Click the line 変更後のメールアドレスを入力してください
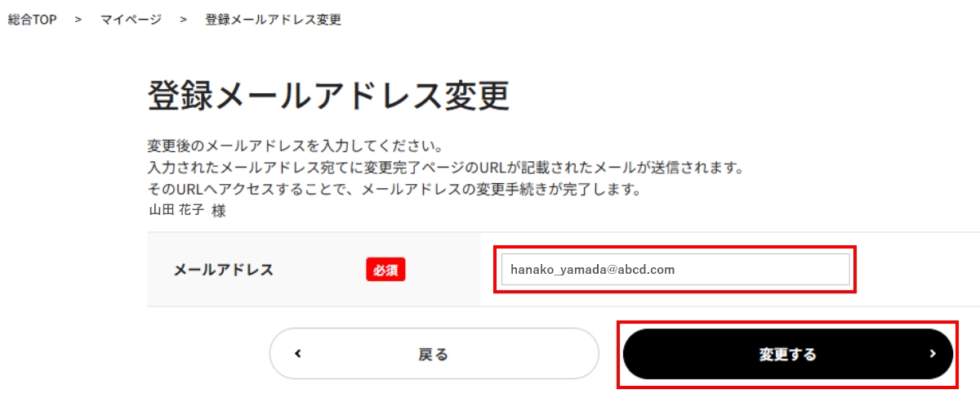The width and height of the screenshot is (980, 403). click(x=295, y=146)
